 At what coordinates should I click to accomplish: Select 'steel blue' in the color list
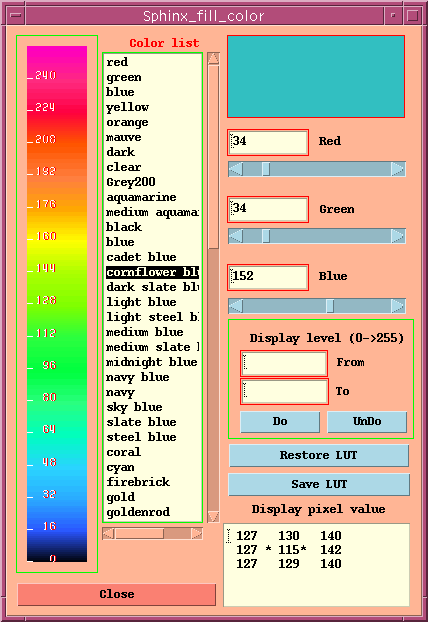[152, 438]
